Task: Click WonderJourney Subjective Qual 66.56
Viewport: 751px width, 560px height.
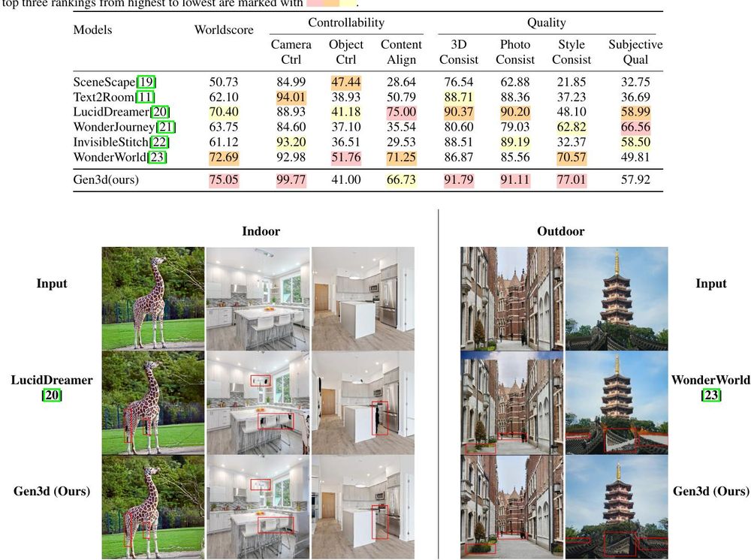Action: coord(635,127)
